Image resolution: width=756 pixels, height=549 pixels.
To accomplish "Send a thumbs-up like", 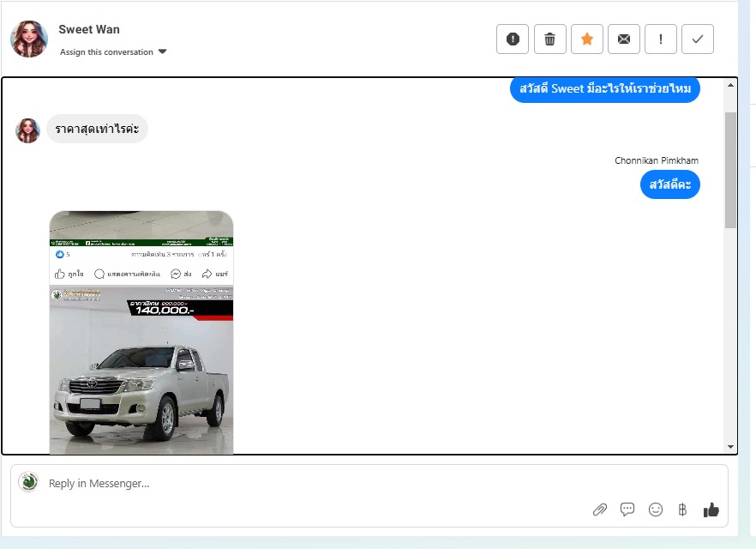I will 711,510.
